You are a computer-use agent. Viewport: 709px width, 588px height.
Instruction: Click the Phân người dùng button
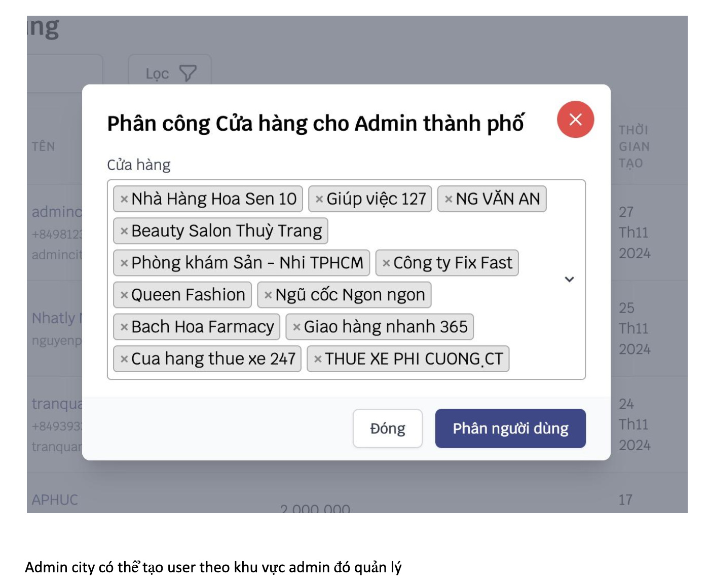[510, 428]
